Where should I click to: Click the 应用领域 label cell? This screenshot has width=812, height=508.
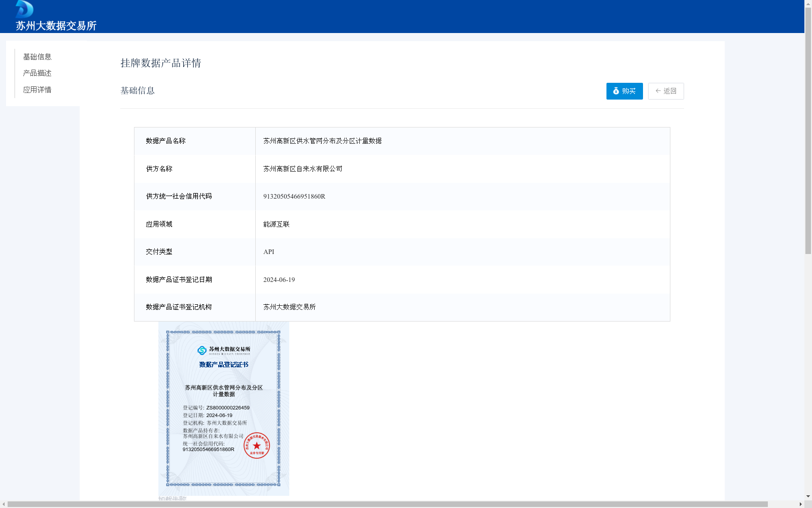(195, 224)
